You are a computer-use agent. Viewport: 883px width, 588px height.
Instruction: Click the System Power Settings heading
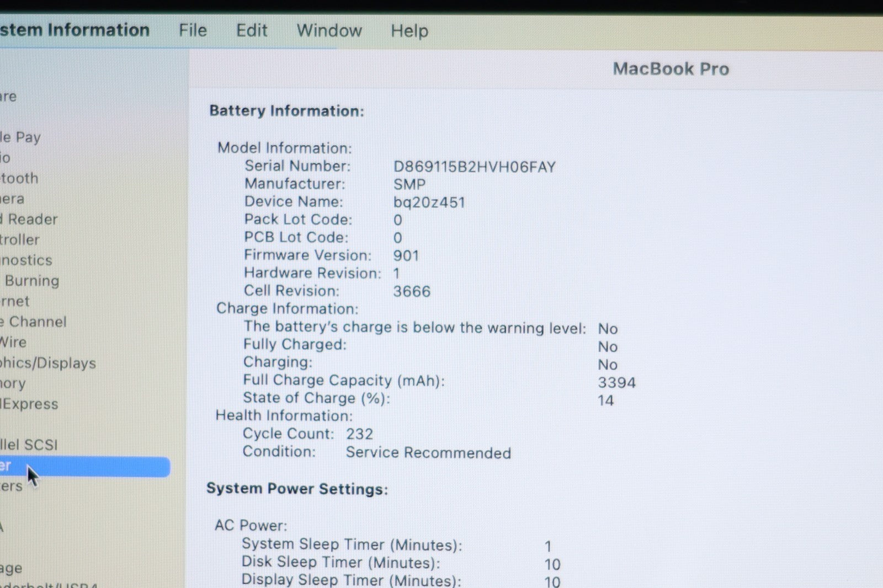(297, 489)
